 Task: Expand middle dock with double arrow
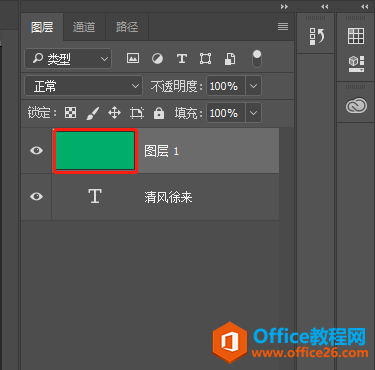point(324,7)
